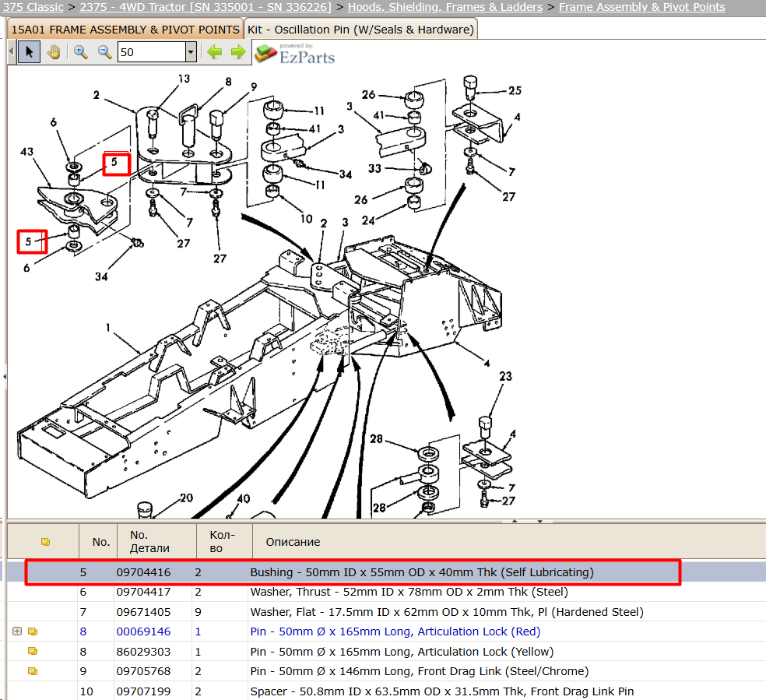This screenshot has width=766, height=700.
Task: Follow the 375 Classic breadcrumb link
Action: click(x=32, y=7)
